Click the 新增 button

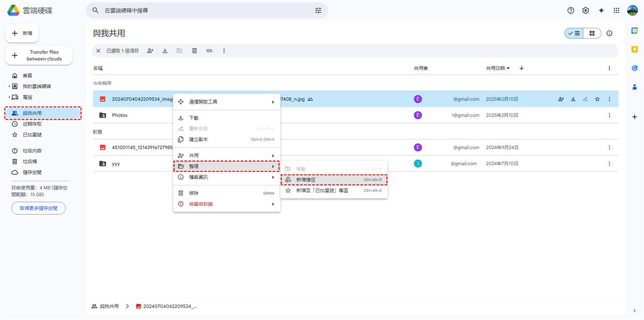tap(22, 33)
